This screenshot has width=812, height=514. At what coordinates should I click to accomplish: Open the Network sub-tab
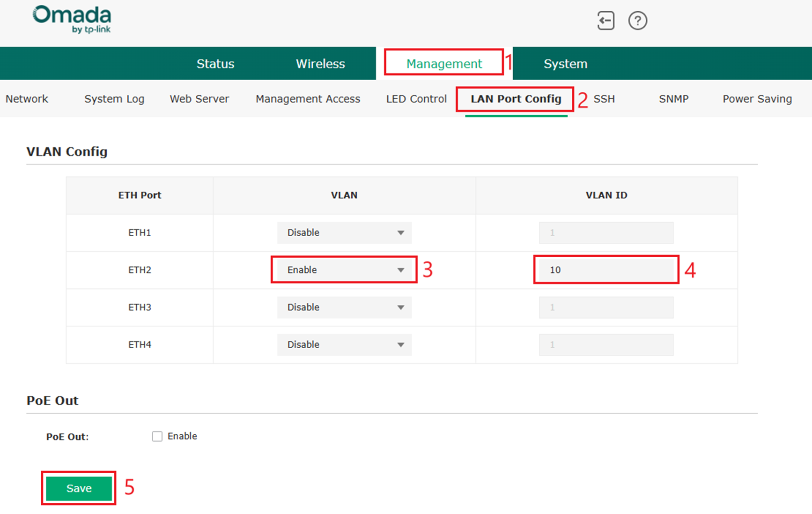(x=27, y=99)
